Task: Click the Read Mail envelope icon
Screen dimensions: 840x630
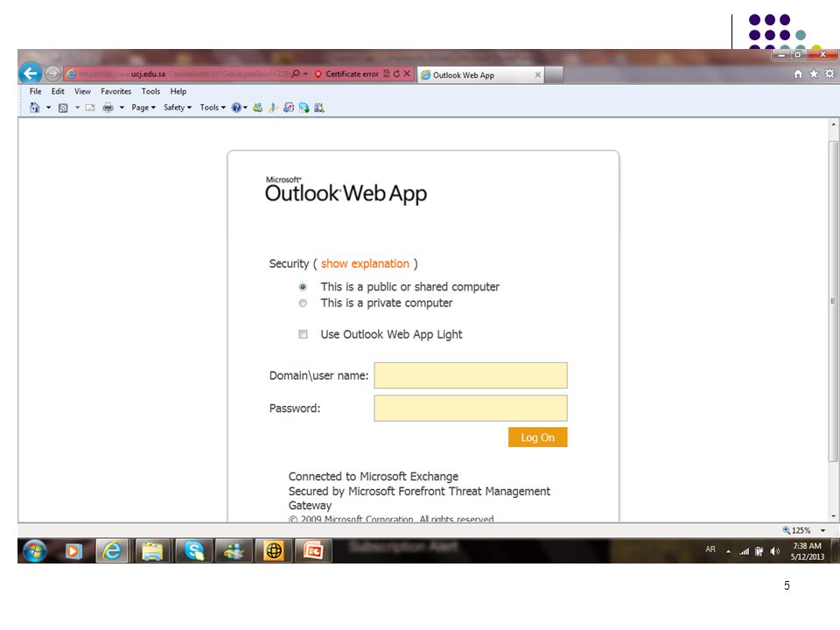Action: click(x=90, y=108)
